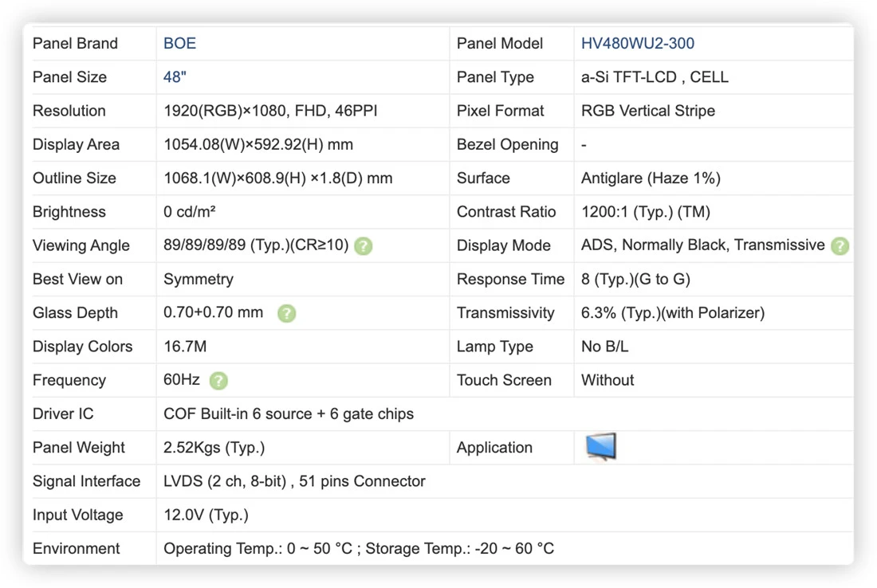Viewport: 877px width, 588px height.
Task: Select LVDS (2 ch, 8-bit) , 51 pins Connector
Action: [x=294, y=481]
